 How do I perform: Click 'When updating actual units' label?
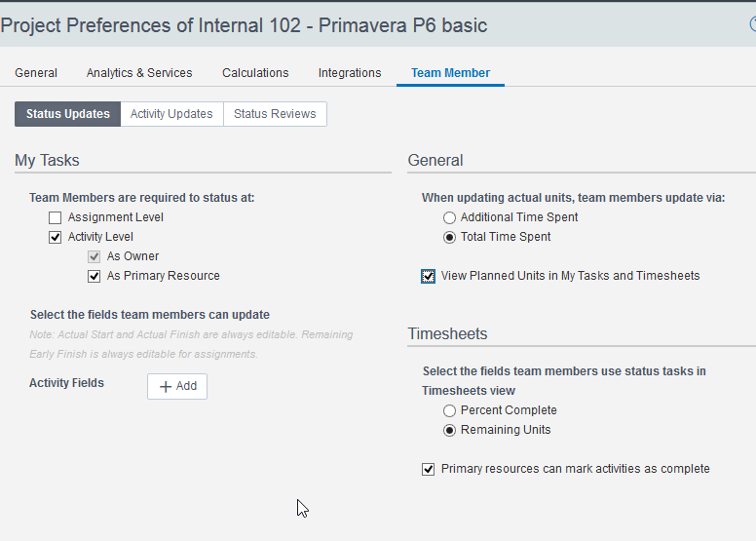573,198
